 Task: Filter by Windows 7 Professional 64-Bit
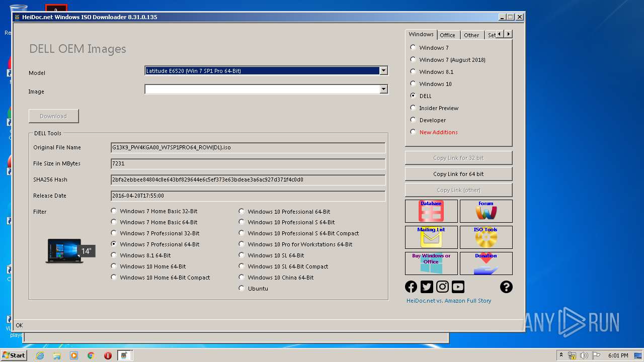(155, 244)
